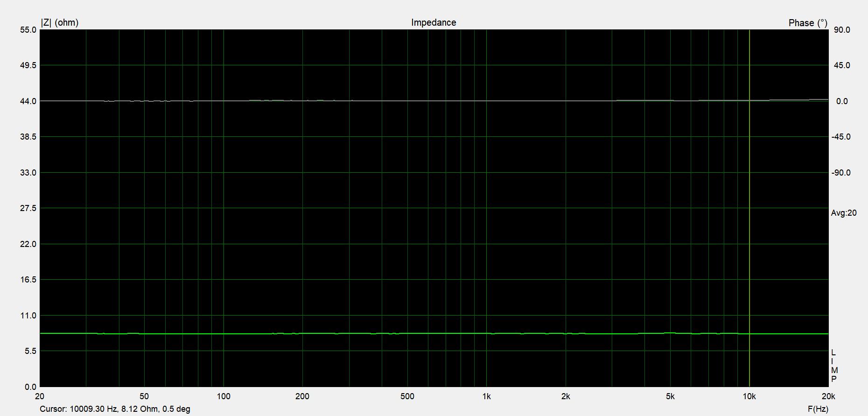This screenshot has width=868, height=416.
Task: Click the 'Impedance' chart title
Action: tap(434, 22)
